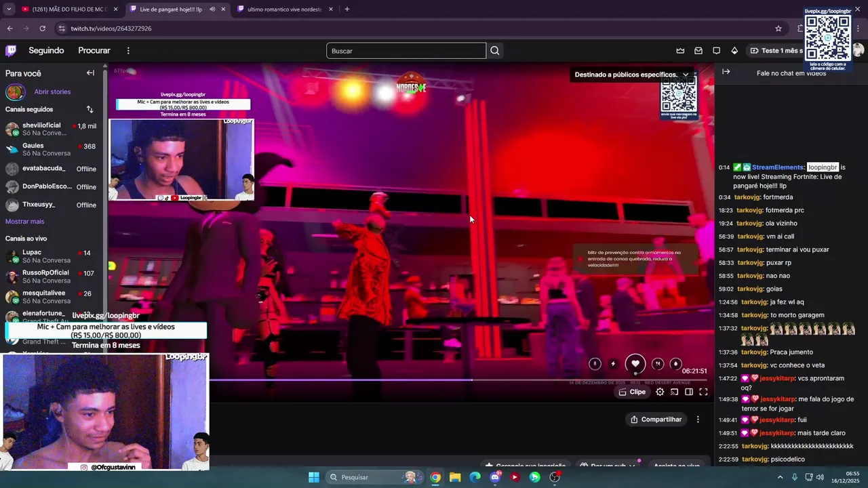Cast the video to a device
Viewport: 868px width, 488px height.
(674, 392)
